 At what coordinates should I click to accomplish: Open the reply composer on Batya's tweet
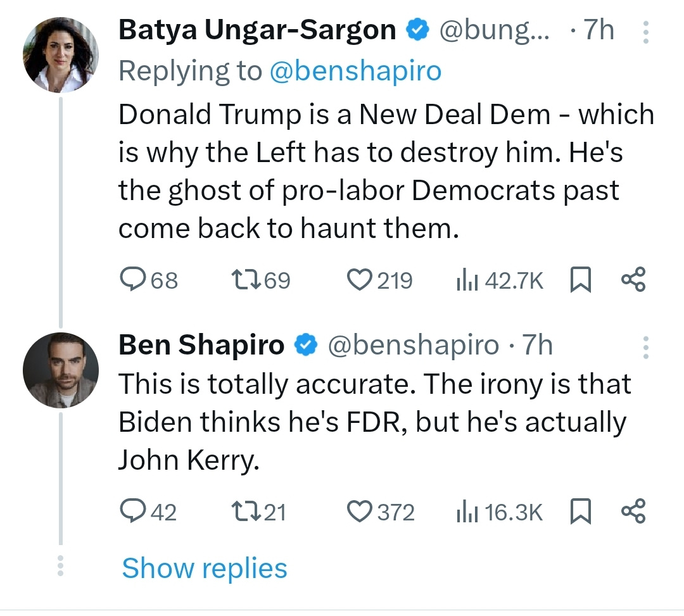tap(135, 279)
